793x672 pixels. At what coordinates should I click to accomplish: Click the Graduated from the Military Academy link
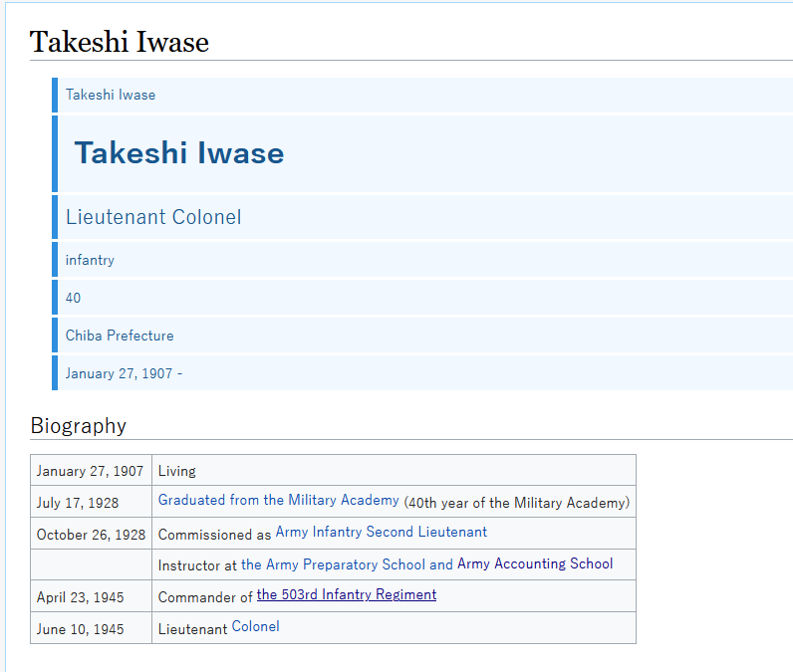(278, 500)
